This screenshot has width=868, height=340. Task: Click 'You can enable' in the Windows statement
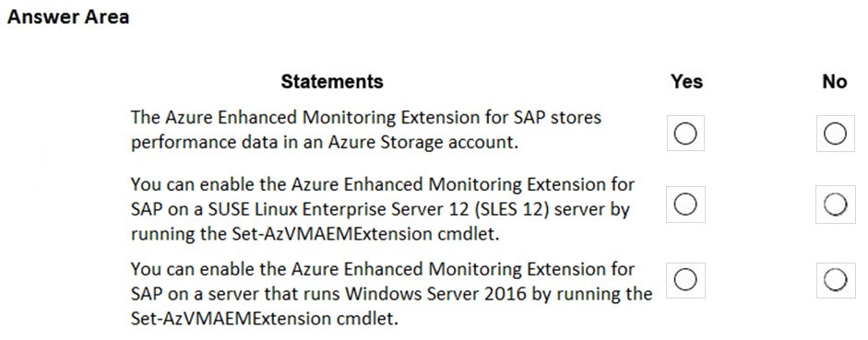click(189, 269)
